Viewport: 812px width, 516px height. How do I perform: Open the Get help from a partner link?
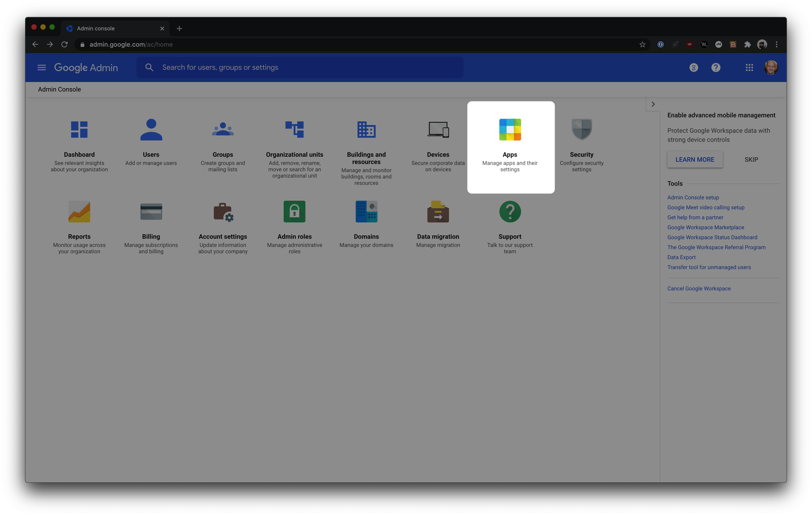pos(695,217)
